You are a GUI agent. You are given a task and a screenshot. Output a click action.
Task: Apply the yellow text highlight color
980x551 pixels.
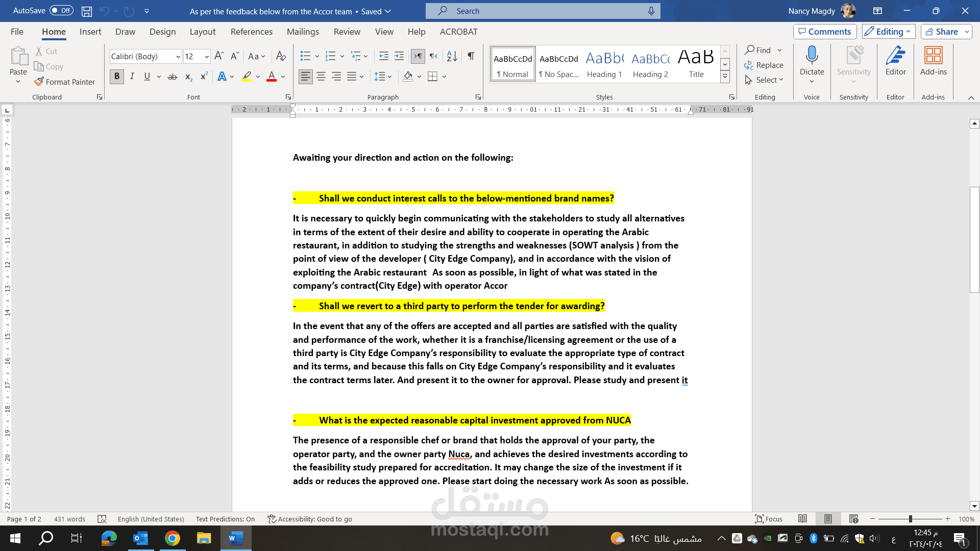tap(247, 77)
